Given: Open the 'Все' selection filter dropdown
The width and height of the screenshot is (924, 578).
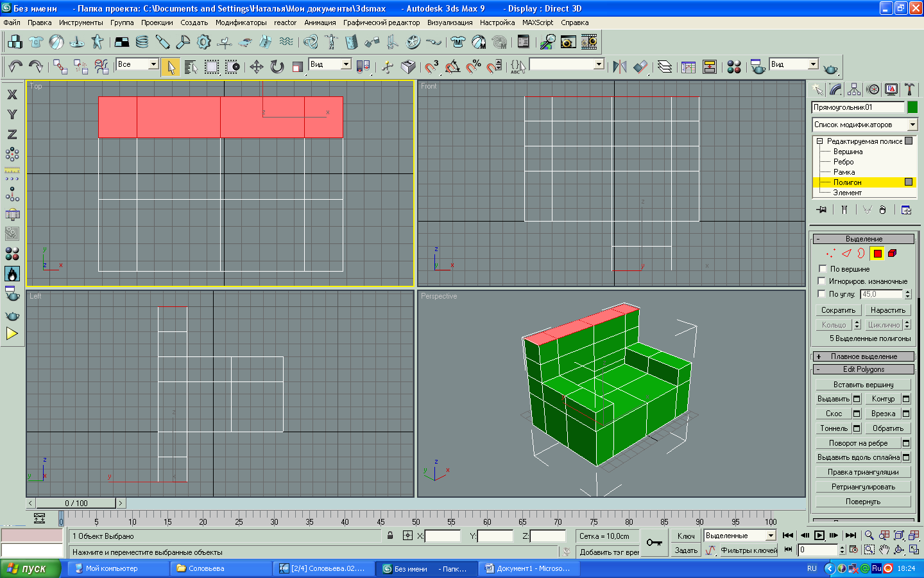Looking at the screenshot, I should click(x=153, y=64).
